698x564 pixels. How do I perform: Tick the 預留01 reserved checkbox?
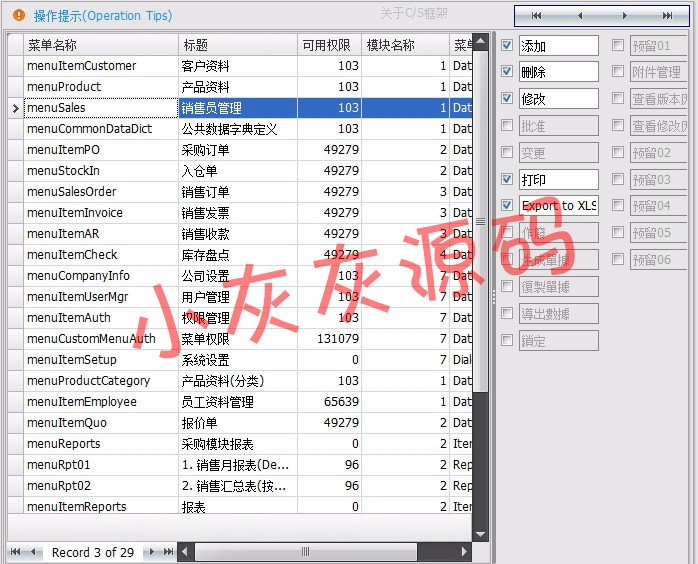(618, 45)
